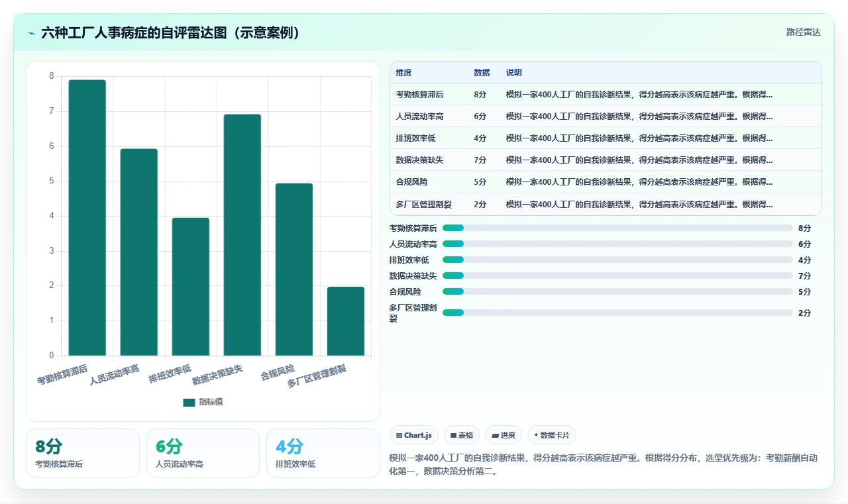Viewport: 848px width, 504px height.
Task: Click the 说明 column header
Action: coord(514,72)
